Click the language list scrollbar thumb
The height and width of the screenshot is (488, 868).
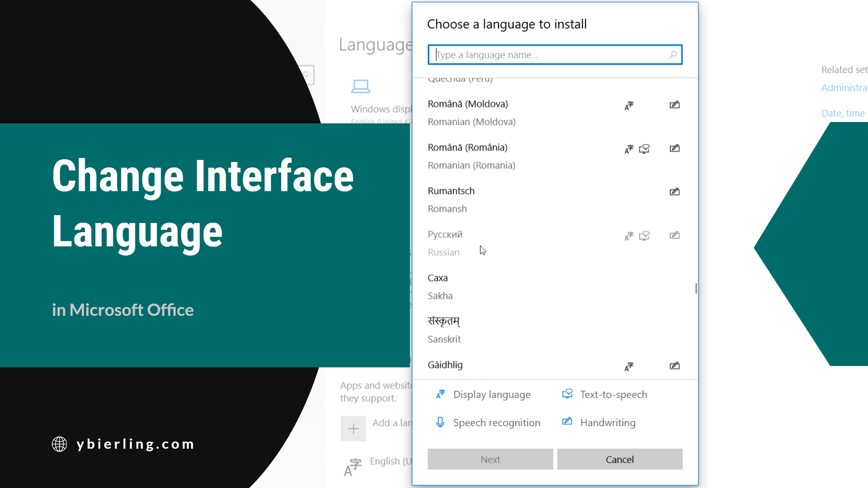point(696,288)
